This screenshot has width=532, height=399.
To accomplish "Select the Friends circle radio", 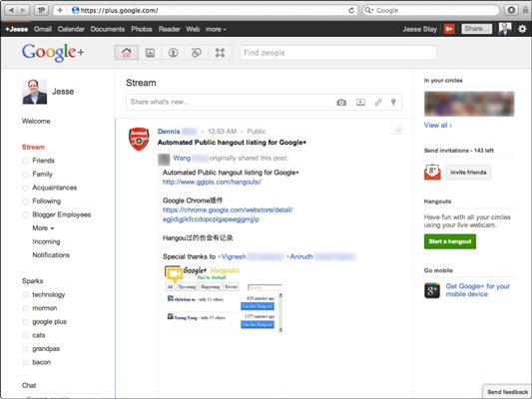I will [x=25, y=161].
